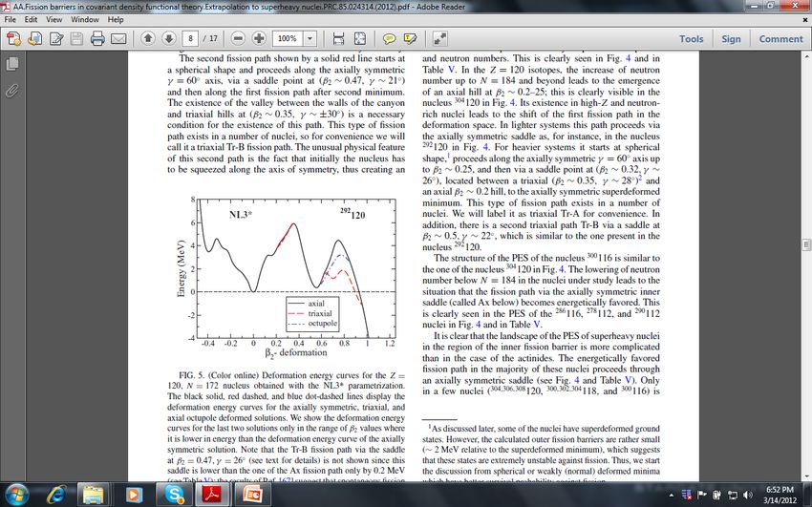This screenshot has width=812, height=507.
Task: Open the Edit menu
Action: 32,20
